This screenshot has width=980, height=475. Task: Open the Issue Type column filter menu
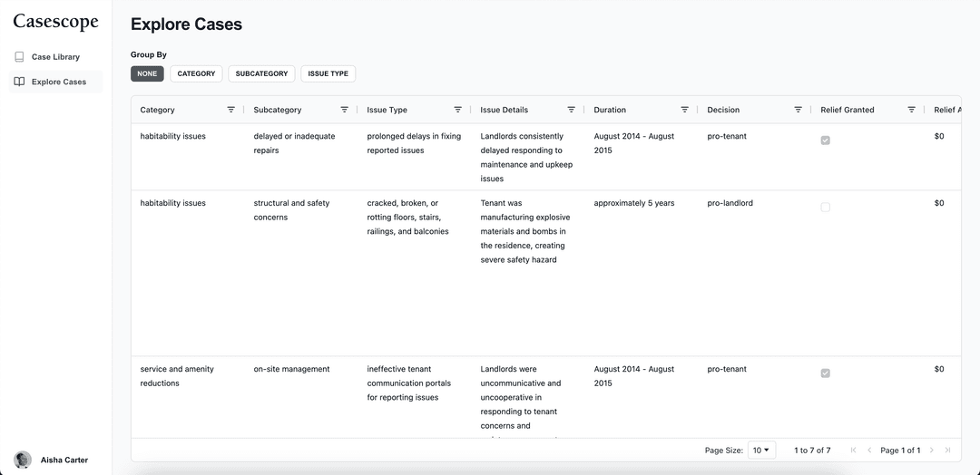457,110
